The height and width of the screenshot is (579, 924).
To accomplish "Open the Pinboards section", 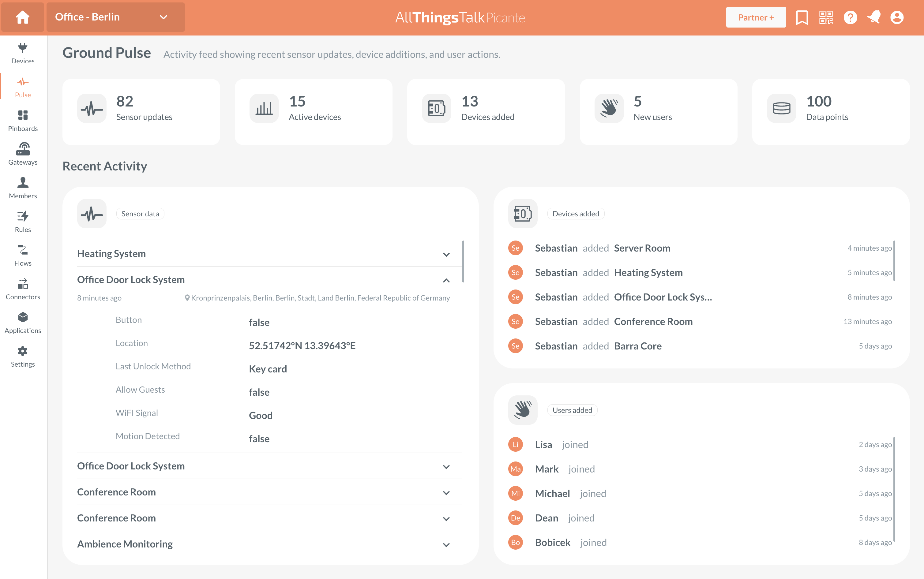I will 23,120.
